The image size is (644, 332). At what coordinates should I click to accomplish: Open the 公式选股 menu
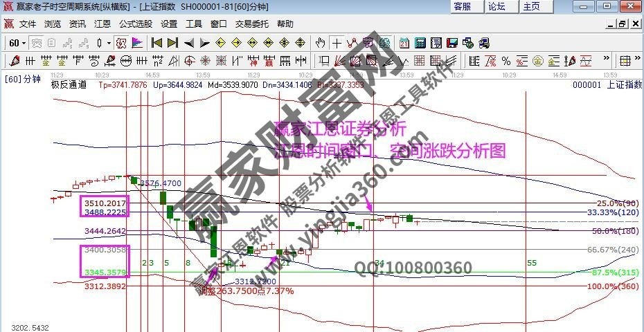coord(135,24)
